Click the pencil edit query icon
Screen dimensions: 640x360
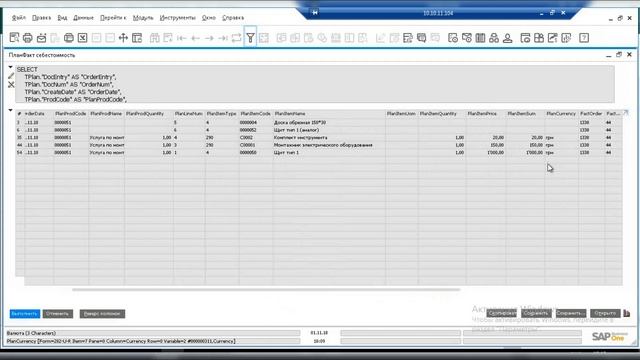pyautogui.click(x=11, y=76)
